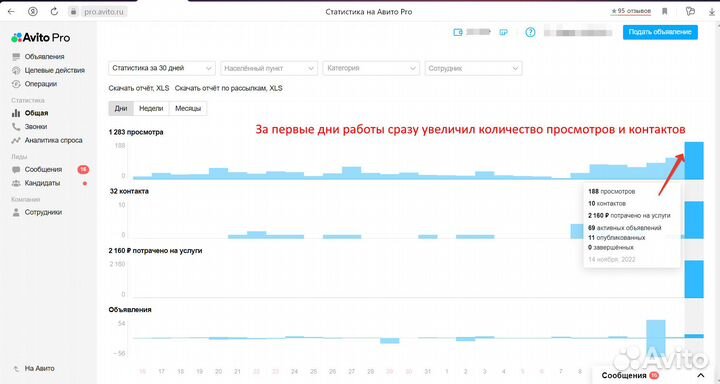Open the 95 отзывов rating link

[631, 11]
